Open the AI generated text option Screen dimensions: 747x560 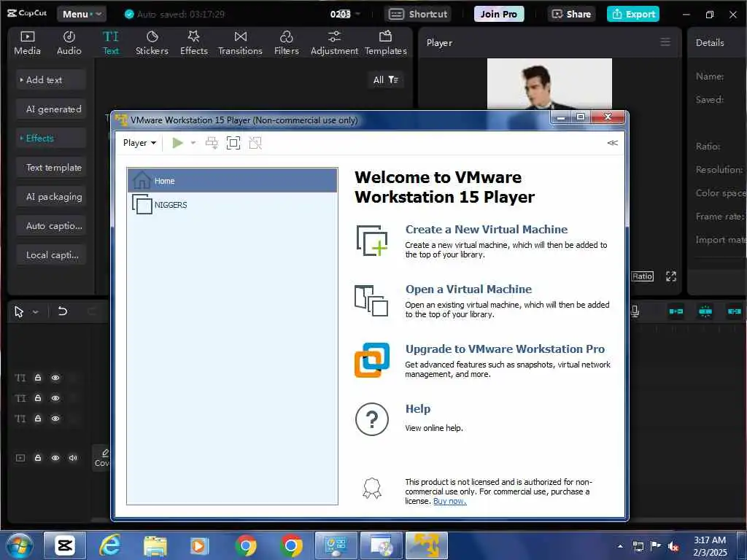(50, 109)
